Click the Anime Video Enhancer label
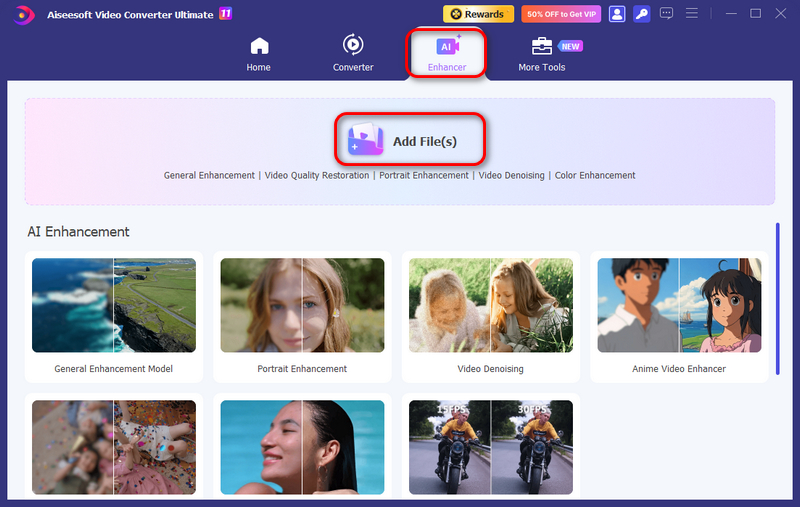This screenshot has height=507, width=800. coord(679,369)
